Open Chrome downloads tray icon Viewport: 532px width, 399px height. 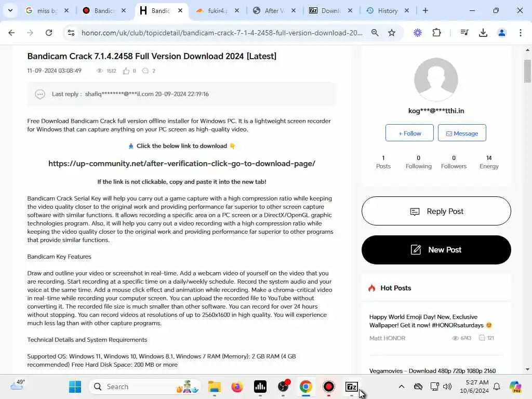[483, 33]
